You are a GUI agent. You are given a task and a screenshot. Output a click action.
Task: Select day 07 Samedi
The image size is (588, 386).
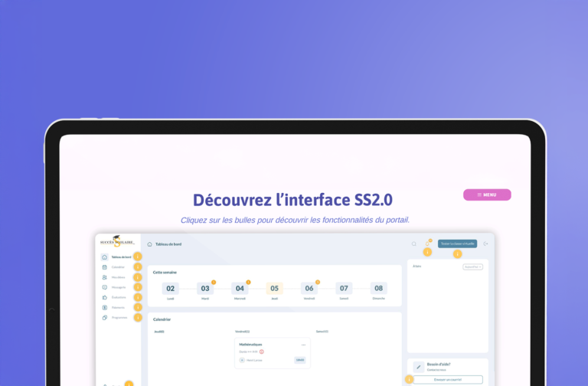tap(344, 289)
